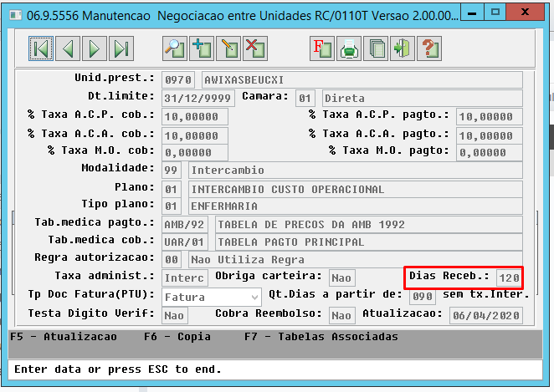Image resolution: width=554 pixels, height=392 pixels.
Task: Click the Testa Digito Verif field Nao
Action: coord(175,315)
